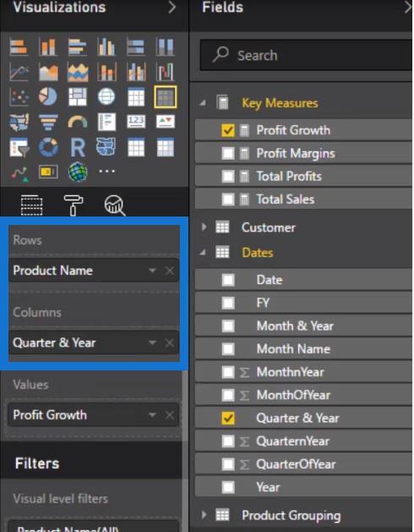Screen dimensions: 414x532
Task: Tick the Month & Year field checkbox
Action: click(x=228, y=326)
